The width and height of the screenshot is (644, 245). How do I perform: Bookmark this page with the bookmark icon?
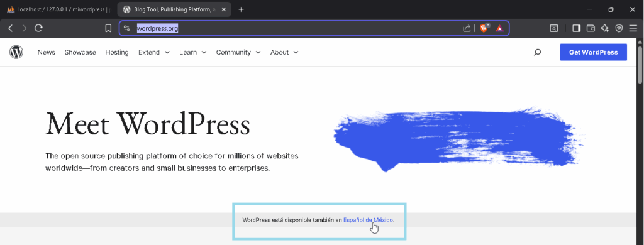(x=108, y=28)
